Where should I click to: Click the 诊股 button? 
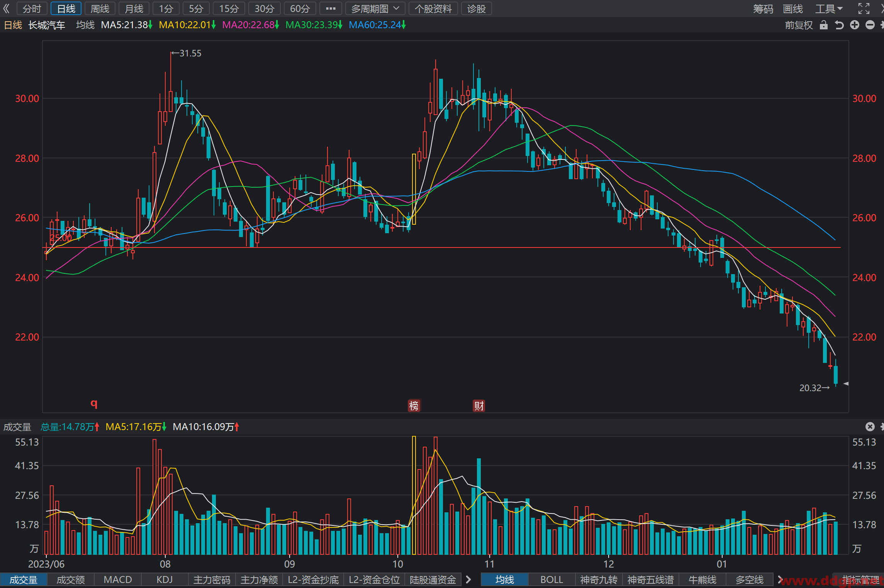[476, 8]
